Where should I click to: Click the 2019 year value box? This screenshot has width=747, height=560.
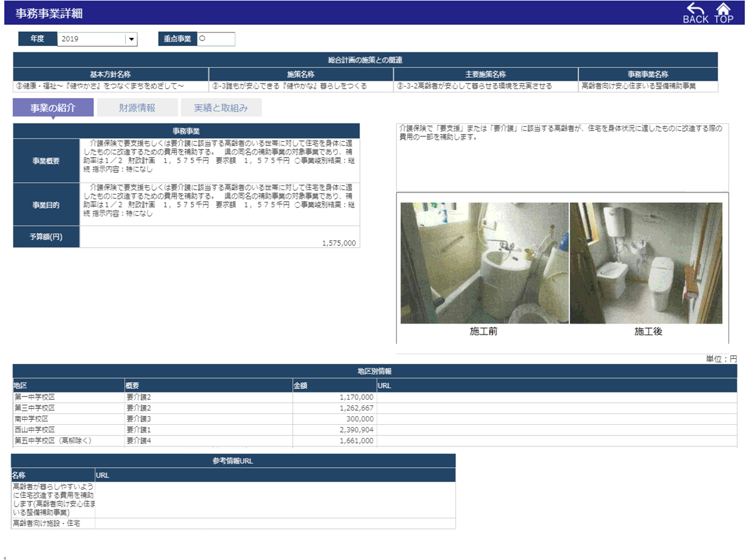[91, 39]
